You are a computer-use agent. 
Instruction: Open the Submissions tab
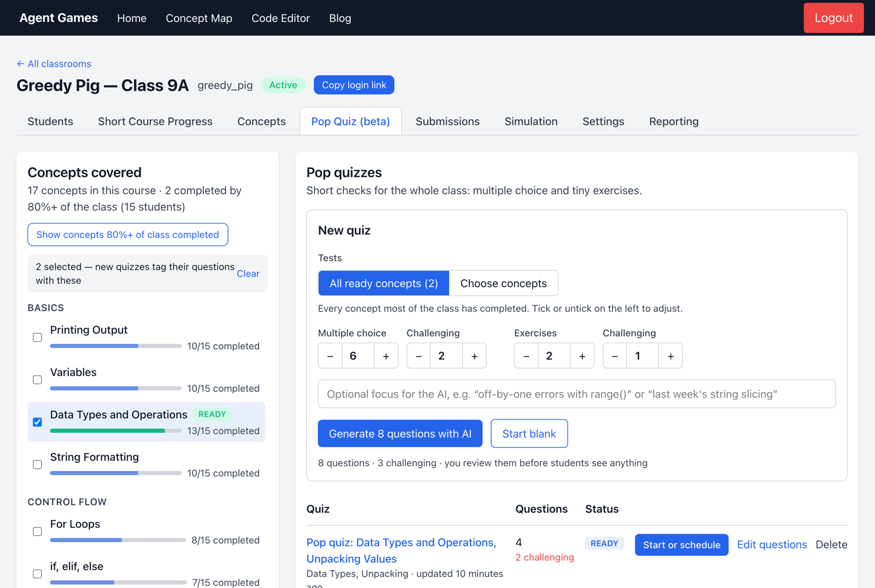click(x=448, y=121)
